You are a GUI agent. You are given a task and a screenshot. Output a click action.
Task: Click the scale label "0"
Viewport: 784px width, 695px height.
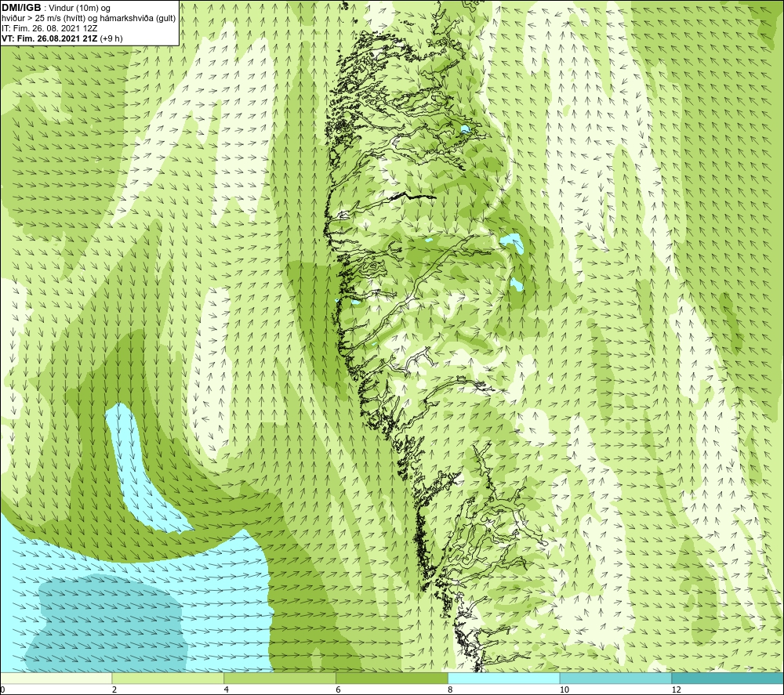2,690
